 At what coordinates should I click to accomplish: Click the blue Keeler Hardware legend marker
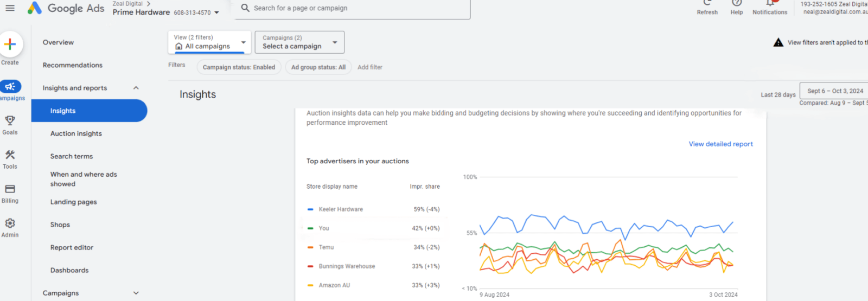(310, 209)
